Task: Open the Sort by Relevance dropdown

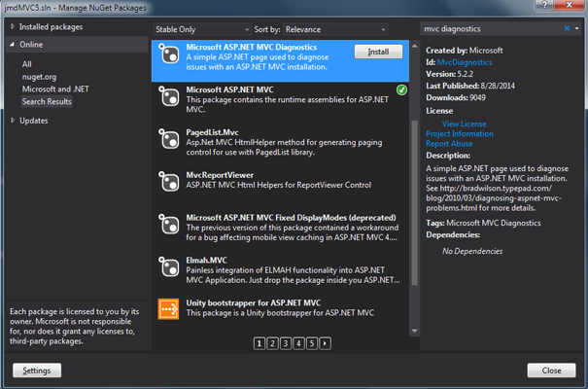Action: pos(335,29)
